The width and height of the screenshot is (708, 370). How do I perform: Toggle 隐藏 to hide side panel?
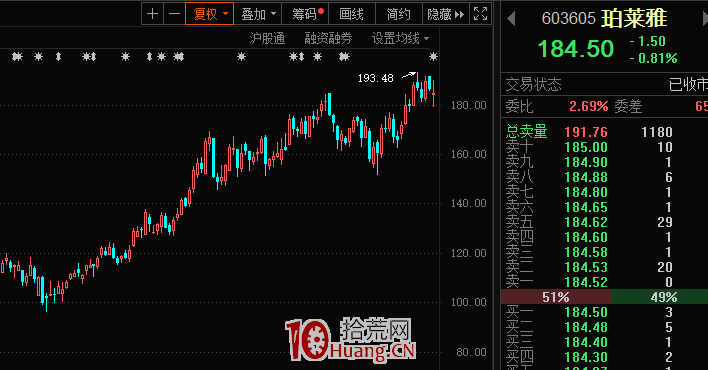coord(446,14)
